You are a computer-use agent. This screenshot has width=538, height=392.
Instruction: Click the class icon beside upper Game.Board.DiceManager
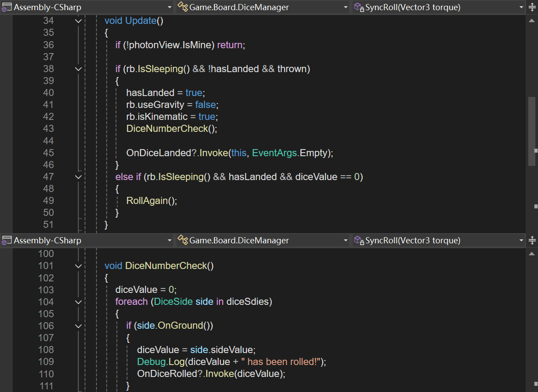pyautogui.click(x=182, y=7)
